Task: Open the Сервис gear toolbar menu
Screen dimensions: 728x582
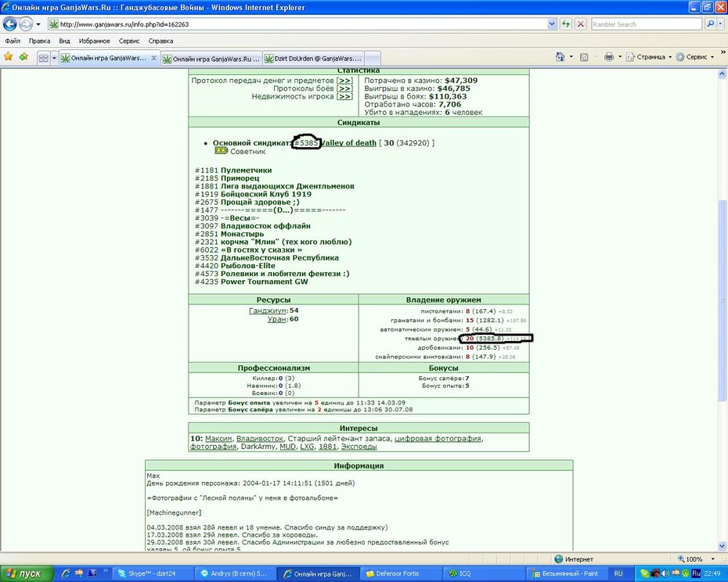Action: [695, 56]
